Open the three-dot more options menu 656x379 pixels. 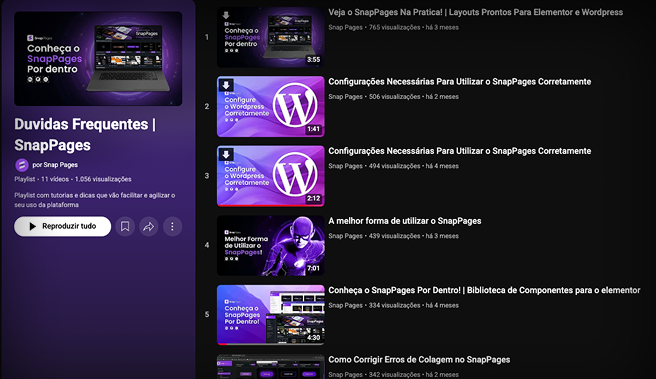pyautogui.click(x=172, y=226)
